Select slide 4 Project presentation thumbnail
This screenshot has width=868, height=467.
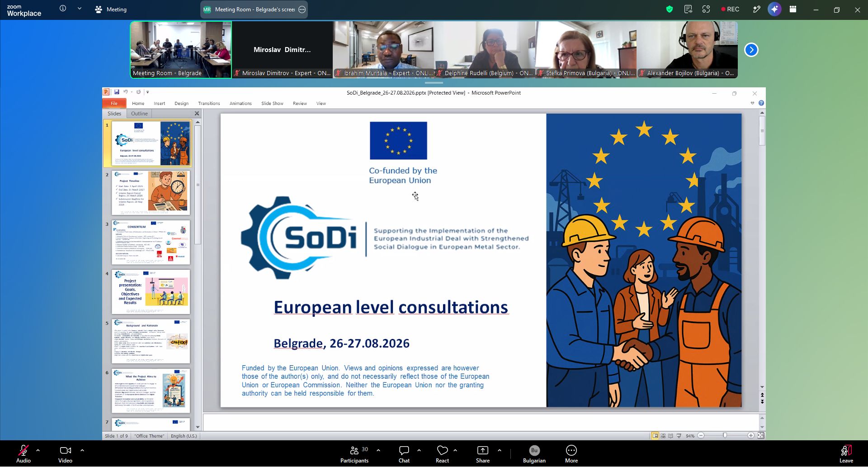click(x=151, y=292)
